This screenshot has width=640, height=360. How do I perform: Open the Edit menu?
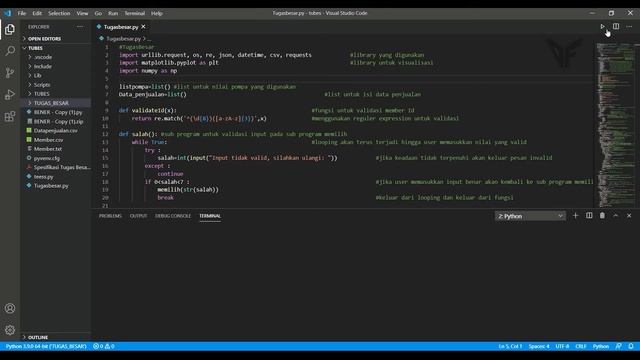[37, 13]
